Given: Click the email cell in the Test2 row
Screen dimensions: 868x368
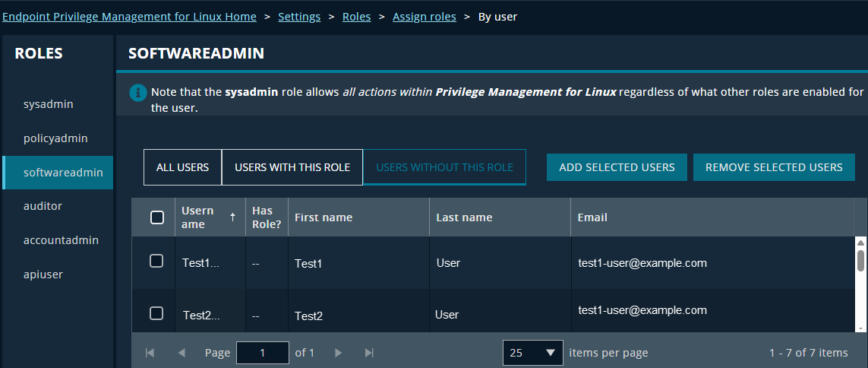Looking at the screenshot, I should 712,310.
